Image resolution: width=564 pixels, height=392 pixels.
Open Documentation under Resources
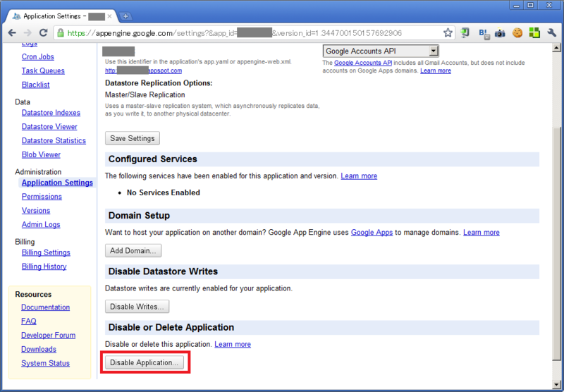click(x=46, y=307)
